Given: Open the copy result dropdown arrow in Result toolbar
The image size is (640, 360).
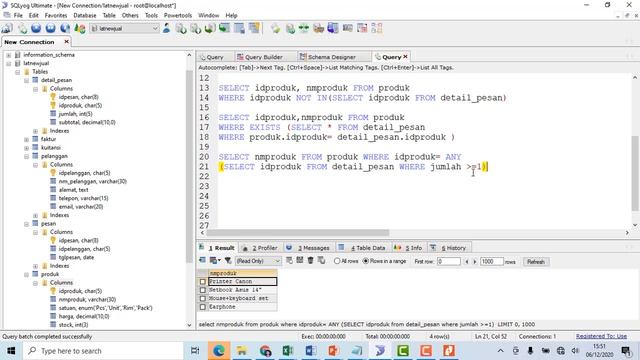Looking at the screenshot, I should coord(220,260).
